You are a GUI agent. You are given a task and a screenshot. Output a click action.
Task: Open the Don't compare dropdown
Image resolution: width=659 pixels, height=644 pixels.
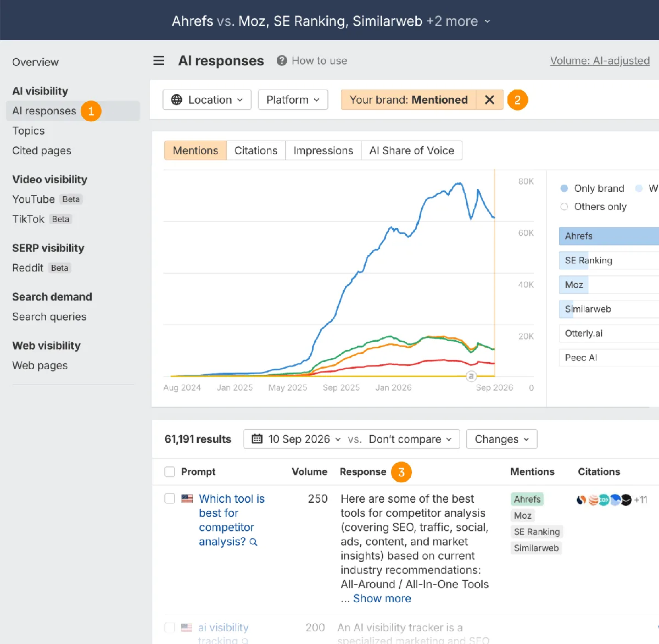(410, 439)
